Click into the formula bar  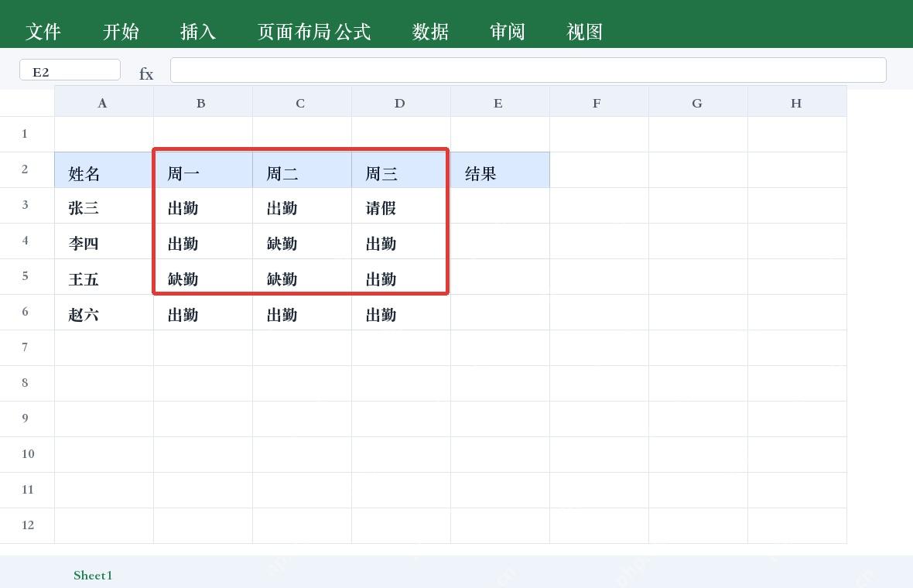click(x=528, y=70)
